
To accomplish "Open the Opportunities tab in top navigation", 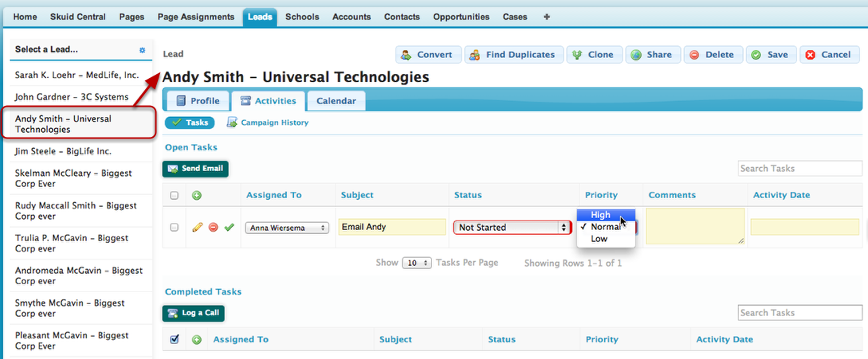I will click(461, 17).
